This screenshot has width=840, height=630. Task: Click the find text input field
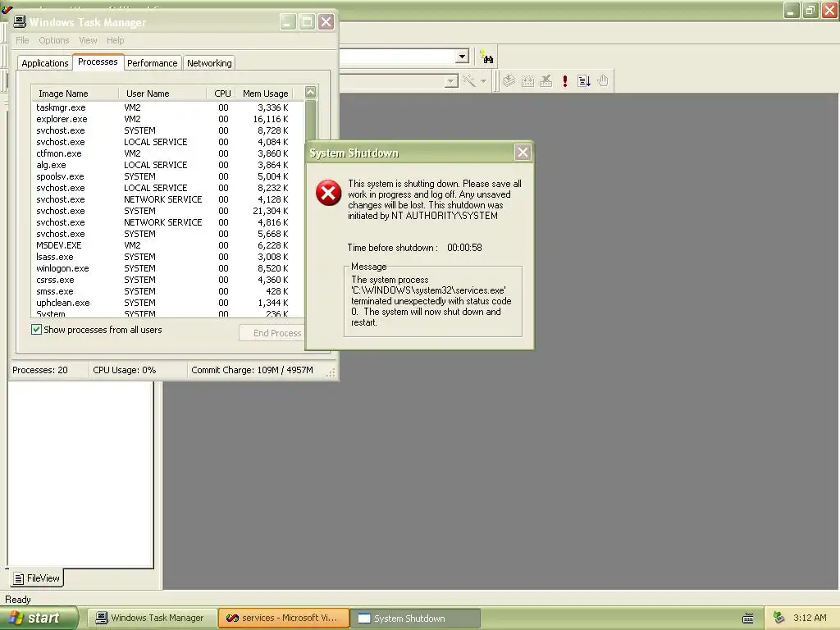pos(398,57)
